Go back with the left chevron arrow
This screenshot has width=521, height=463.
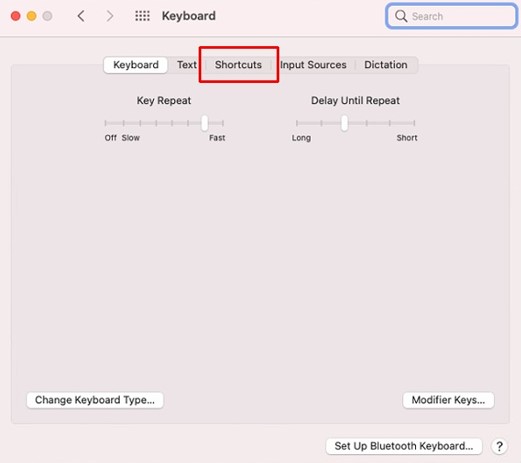point(81,16)
